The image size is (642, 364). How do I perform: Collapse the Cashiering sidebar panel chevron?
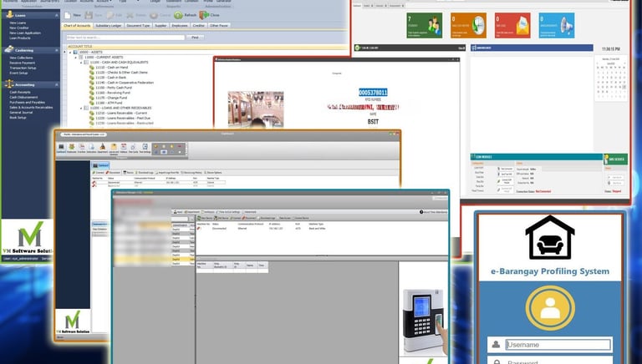(x=57, y=50)
